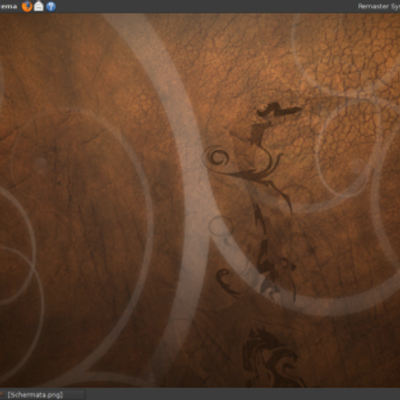
Task: Launch the Firefox browser from the top panel
Action: pos(27,6)
